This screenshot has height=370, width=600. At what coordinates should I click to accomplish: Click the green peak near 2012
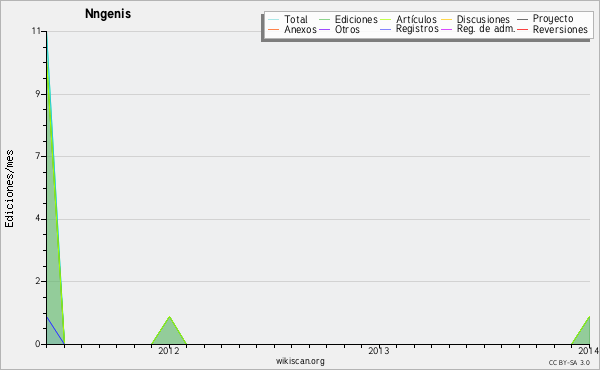click(169, 332)
